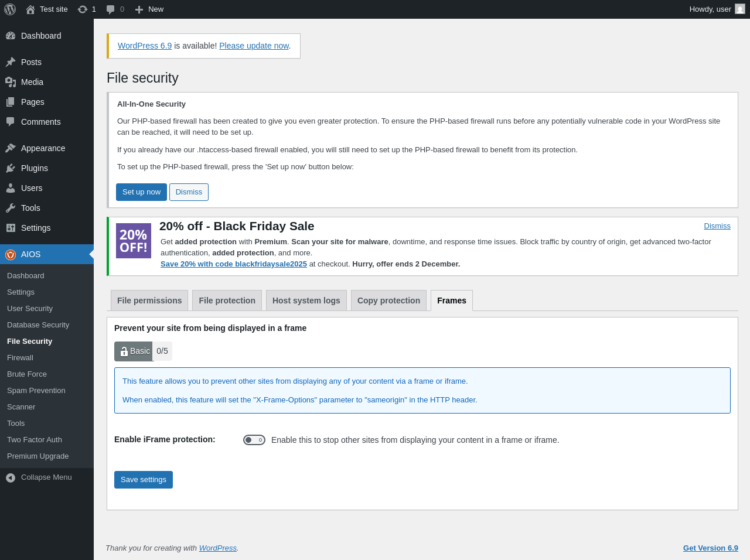The height and width of the screenshot is (560, 750).
Task: Click the Howdy, user account menu
Action: click(717, 9)
